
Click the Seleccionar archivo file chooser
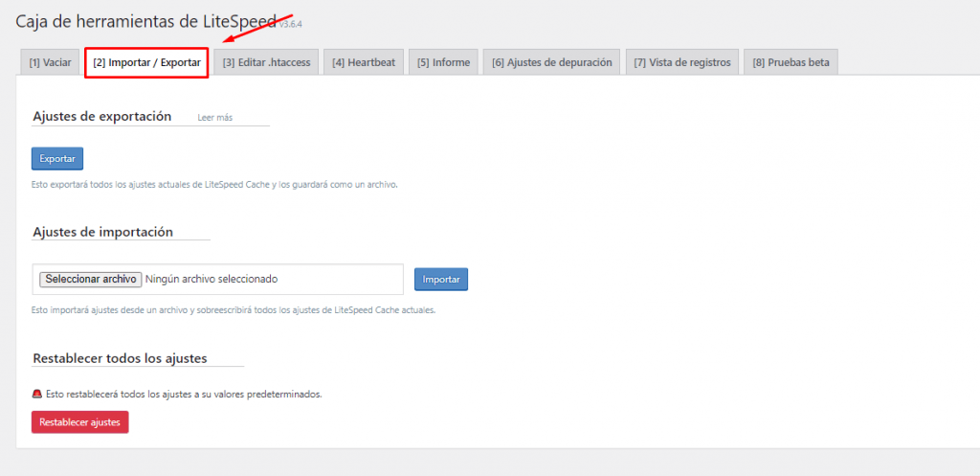coord(91,279)
